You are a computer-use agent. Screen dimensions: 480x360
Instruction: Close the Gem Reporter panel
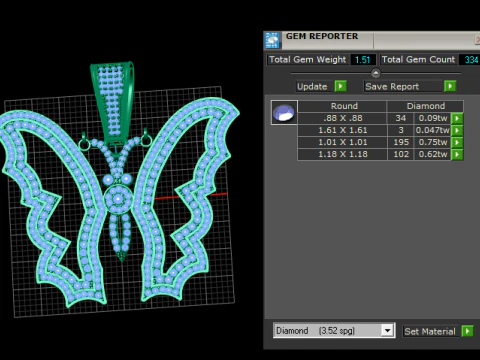coord(477,40)
